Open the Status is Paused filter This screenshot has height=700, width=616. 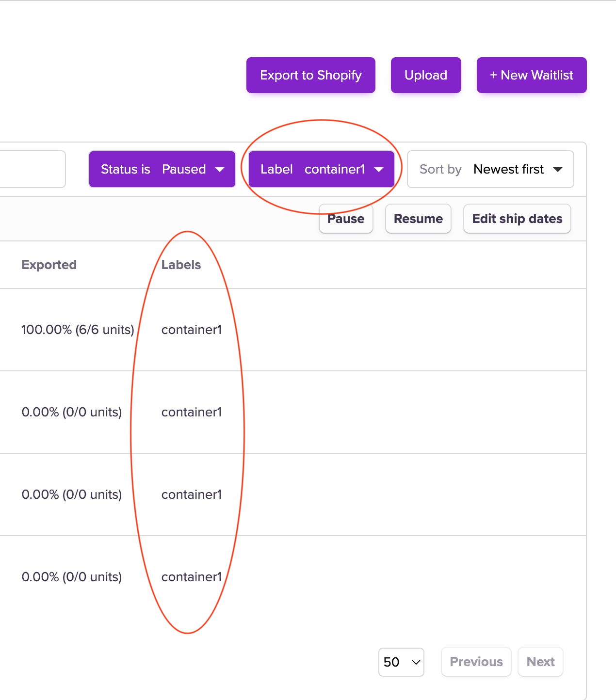162,169
